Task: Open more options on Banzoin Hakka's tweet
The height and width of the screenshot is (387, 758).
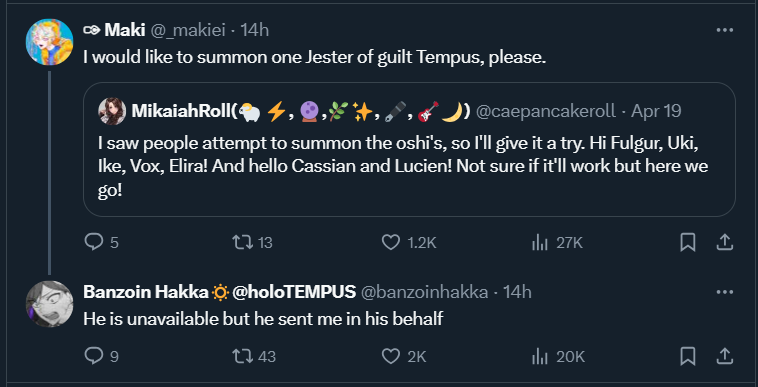Action: 725,292
